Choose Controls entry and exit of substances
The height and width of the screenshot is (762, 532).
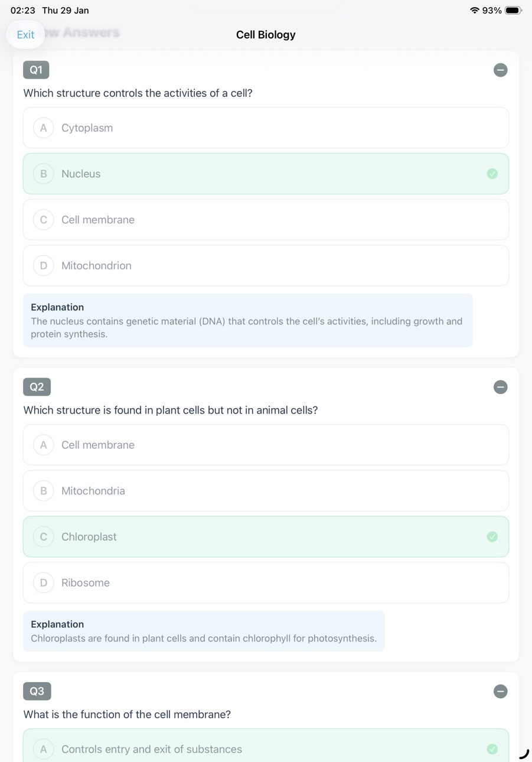[x=266, y=745]
